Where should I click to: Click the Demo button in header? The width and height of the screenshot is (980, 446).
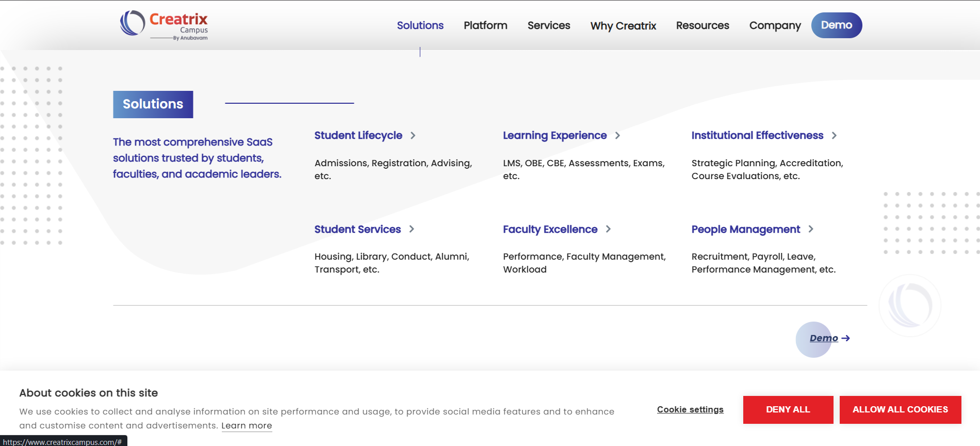[837, 25]
